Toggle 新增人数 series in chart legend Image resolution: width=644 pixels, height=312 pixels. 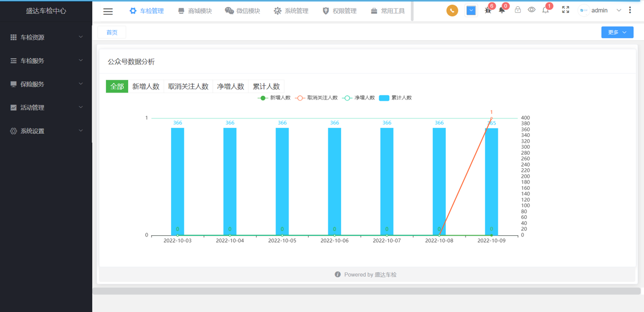(x=274, y=98)
